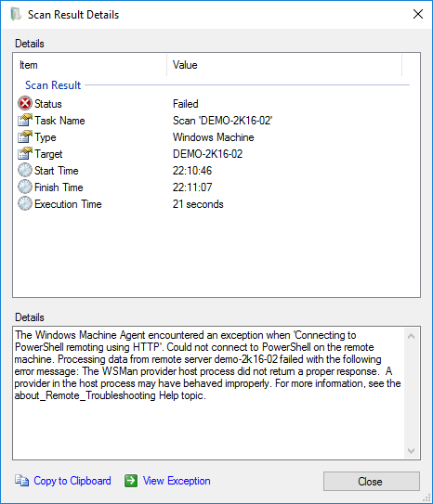Click the green arrow View Exception icon
Image resolution: width=433 pixels, height=504 pixels.
pos(131,481)
